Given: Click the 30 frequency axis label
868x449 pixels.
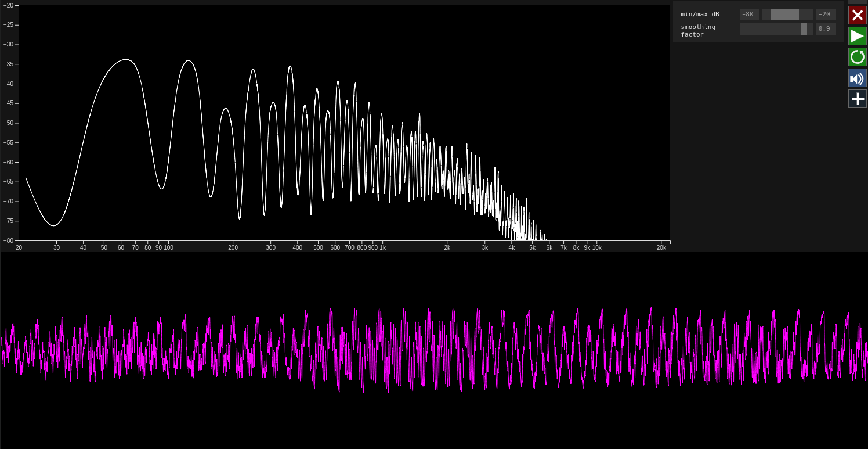Looking at the screenshot, I should (x=56, y=248).
